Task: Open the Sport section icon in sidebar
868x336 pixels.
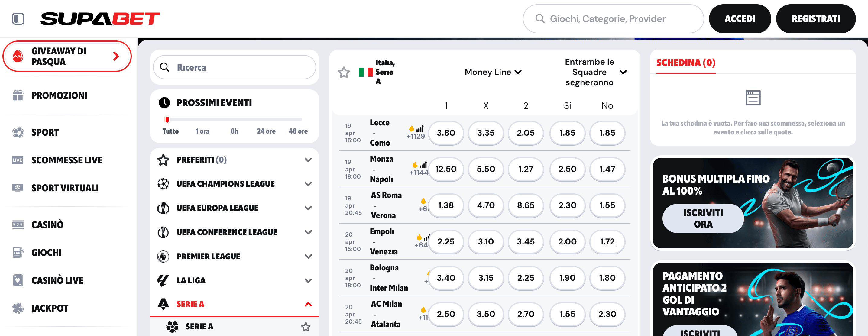Action: coord(18,132)
